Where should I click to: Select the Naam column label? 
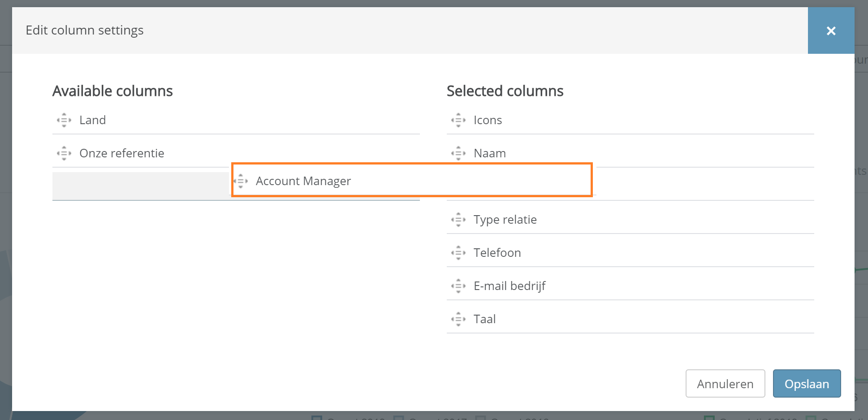490,153
